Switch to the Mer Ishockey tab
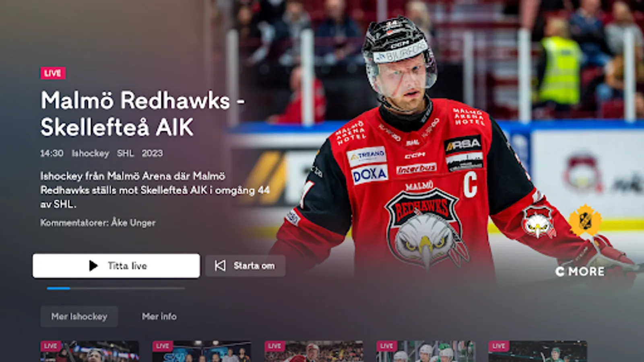 pos(79,317)
